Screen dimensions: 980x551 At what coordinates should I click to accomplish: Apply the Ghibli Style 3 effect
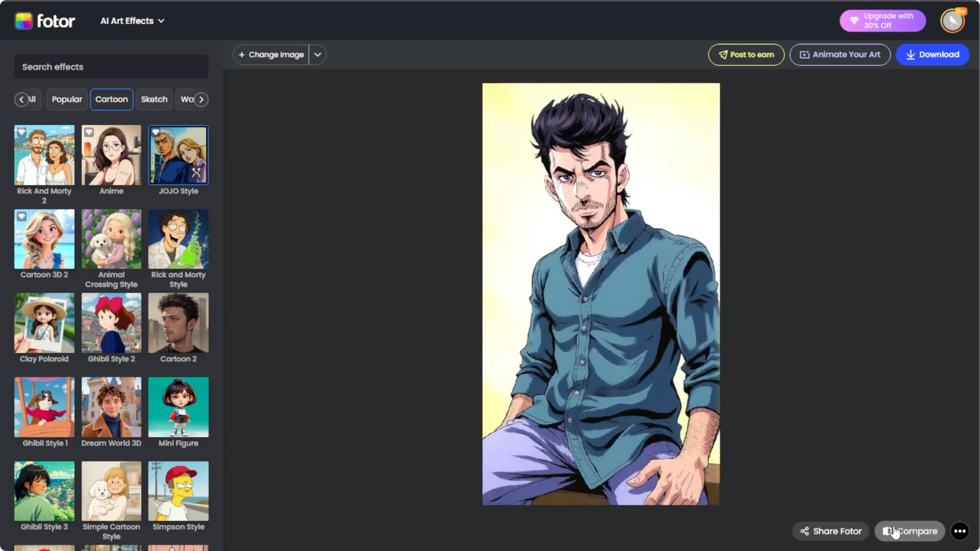point(44,491)
